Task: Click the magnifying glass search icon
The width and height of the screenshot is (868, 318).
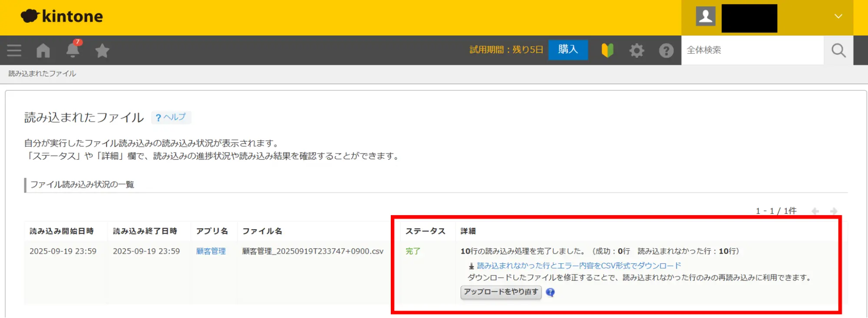Action: point(838,51)
